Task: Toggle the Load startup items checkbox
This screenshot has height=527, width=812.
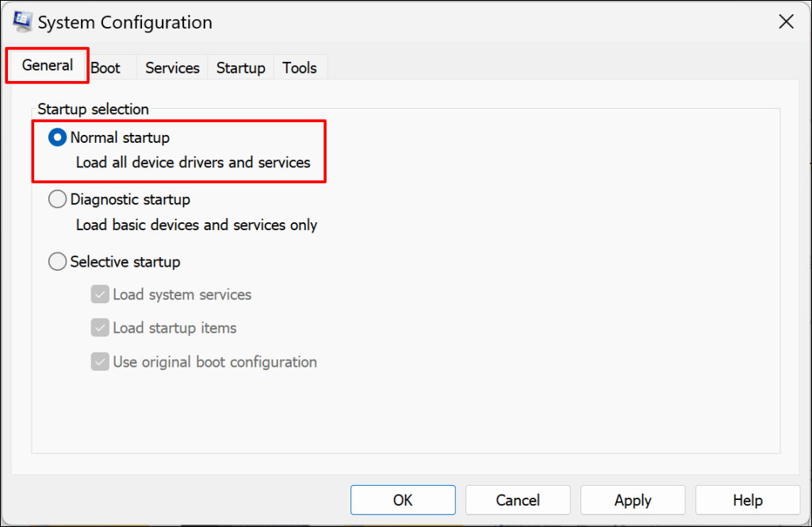Action: click(100, 329)
